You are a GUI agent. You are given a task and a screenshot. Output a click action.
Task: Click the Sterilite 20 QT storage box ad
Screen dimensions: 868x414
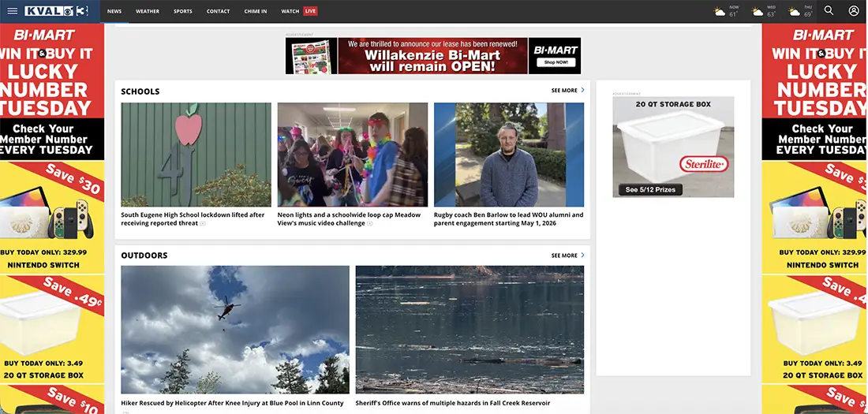(x=673, y=147)
